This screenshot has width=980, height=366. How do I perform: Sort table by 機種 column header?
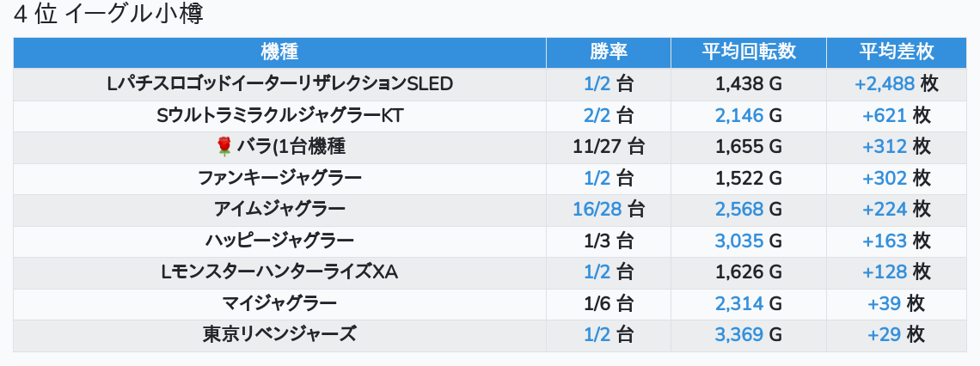[x=279, y=52]
